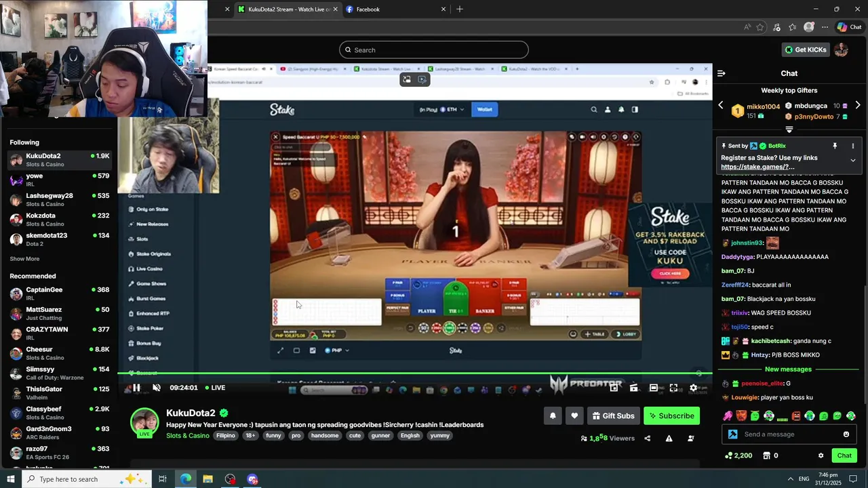Screen dimensions: 868x488
Task: Open Edge Settings and more menu
Action: 825,27
